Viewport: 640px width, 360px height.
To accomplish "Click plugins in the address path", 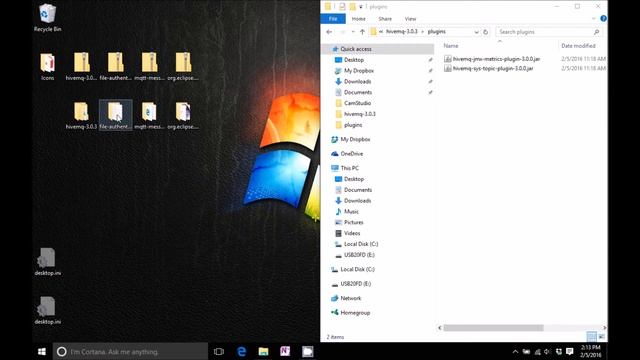I will 436,31.
